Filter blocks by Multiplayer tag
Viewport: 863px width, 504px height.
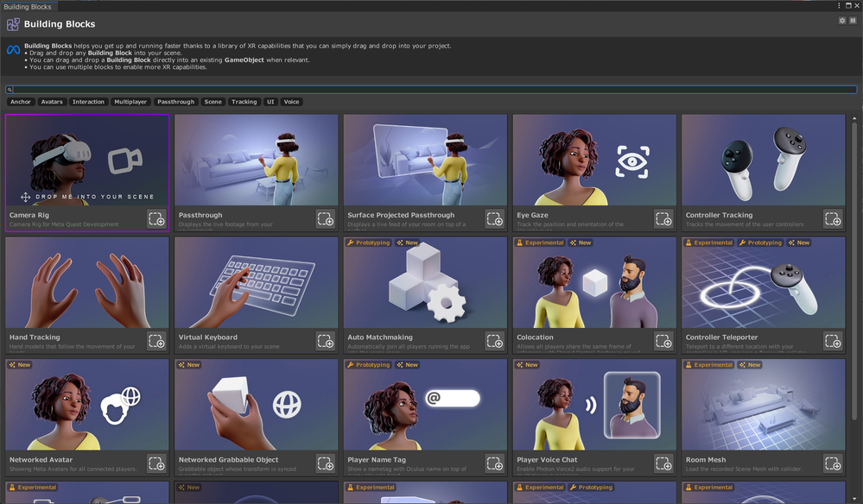click(130, 102)
